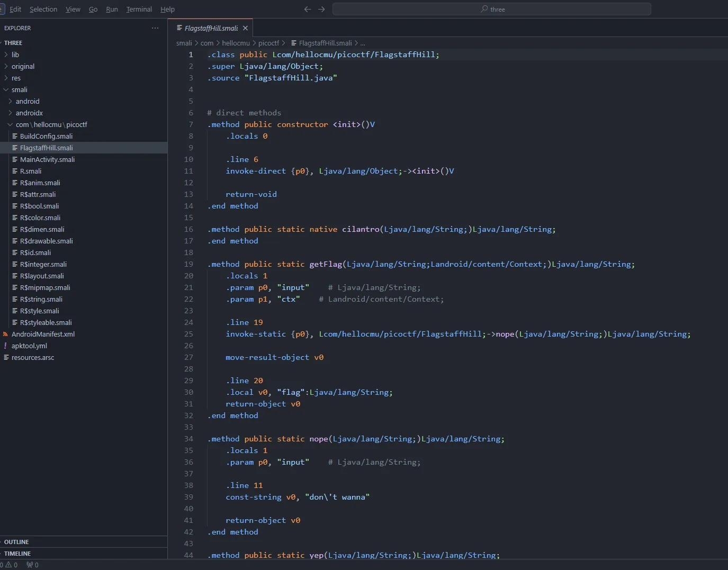
Task: Open the Selection menu
Action: coord(43,9)
